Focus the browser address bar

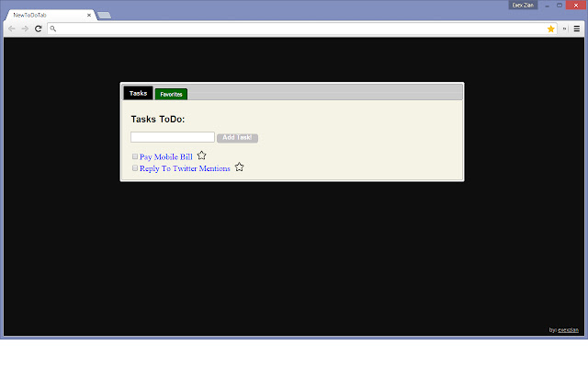point(300,29)
